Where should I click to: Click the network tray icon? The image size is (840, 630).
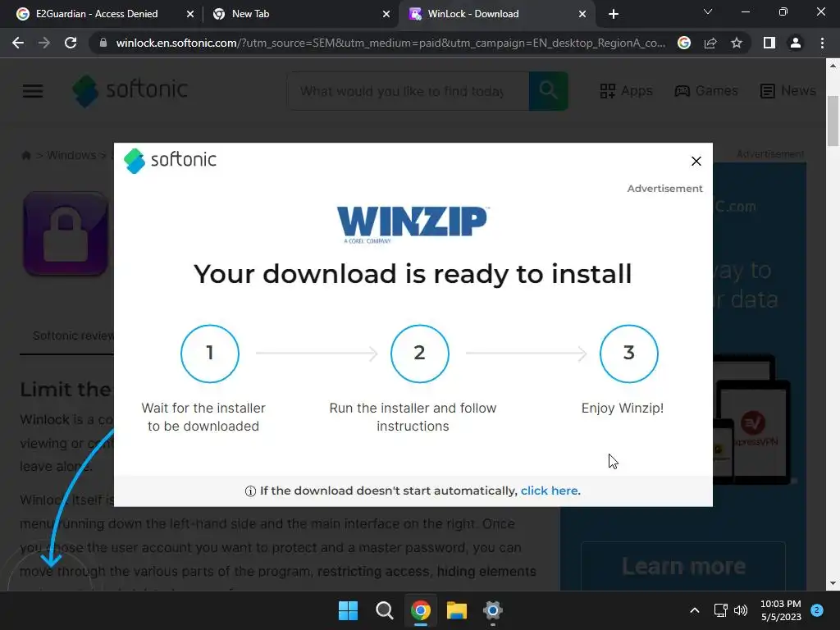click(x=721, y=610)
